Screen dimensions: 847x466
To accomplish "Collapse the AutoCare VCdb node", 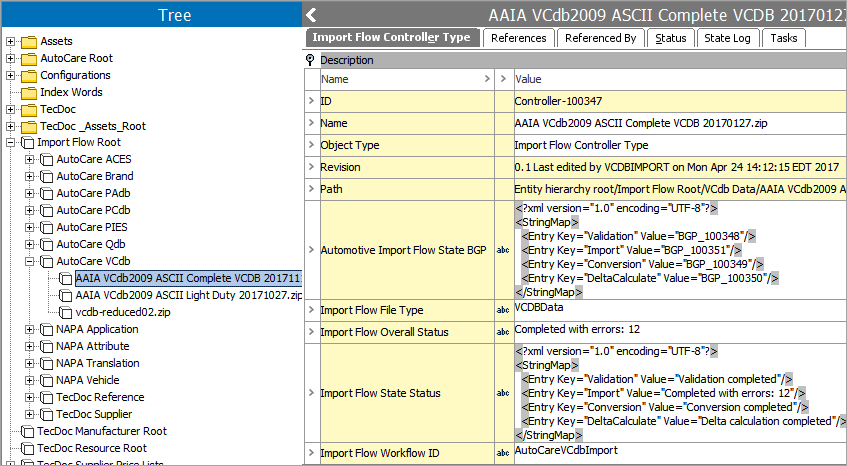I will (30, 262).
